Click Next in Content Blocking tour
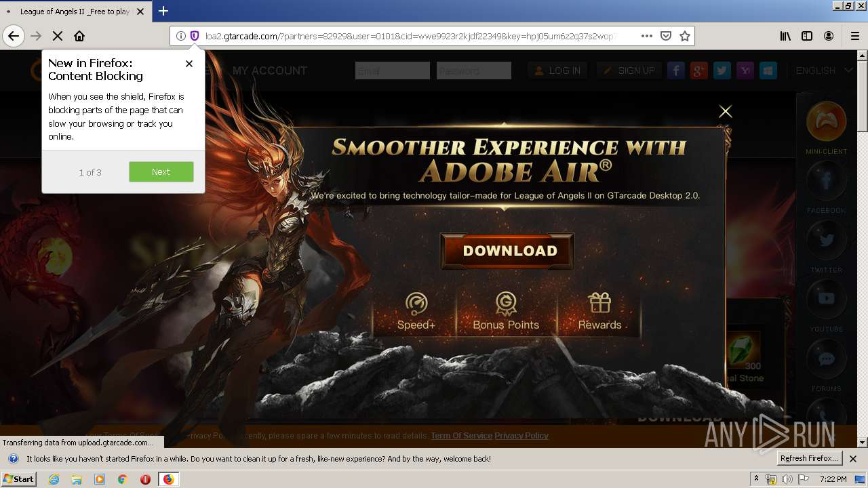 tap(161, 171)
